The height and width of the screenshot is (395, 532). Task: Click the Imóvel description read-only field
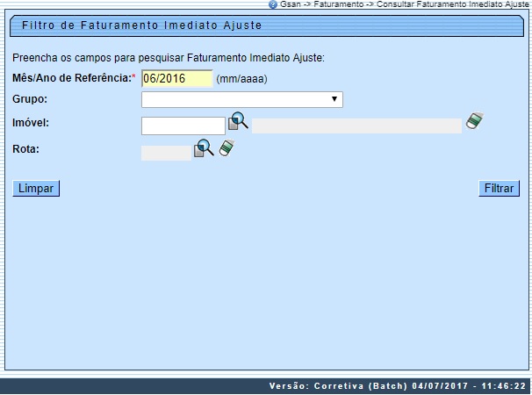coord(356,126)
